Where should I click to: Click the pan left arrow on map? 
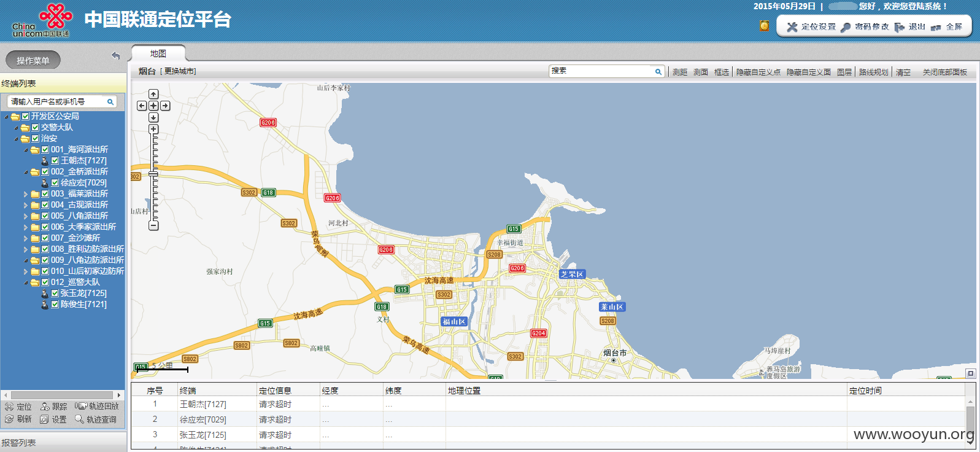[x=142, y=106]
